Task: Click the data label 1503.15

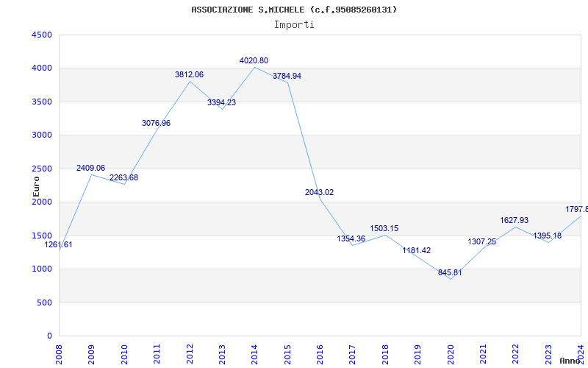Action: [x=384, y=229]
